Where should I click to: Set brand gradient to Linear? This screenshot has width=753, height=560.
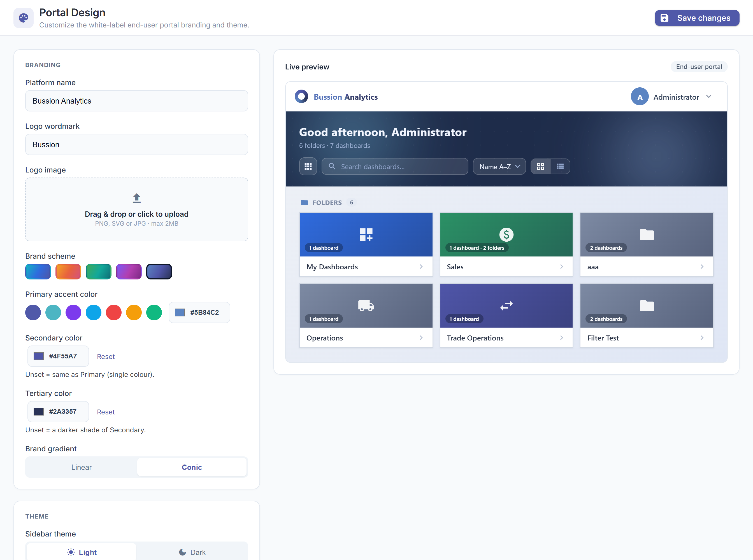(x=82, y=467)
